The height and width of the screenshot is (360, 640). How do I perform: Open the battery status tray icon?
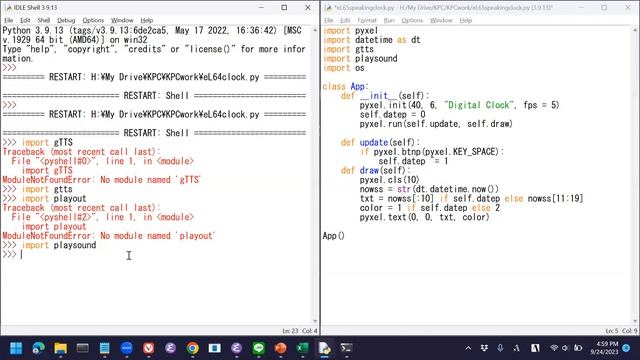[578, 348]
